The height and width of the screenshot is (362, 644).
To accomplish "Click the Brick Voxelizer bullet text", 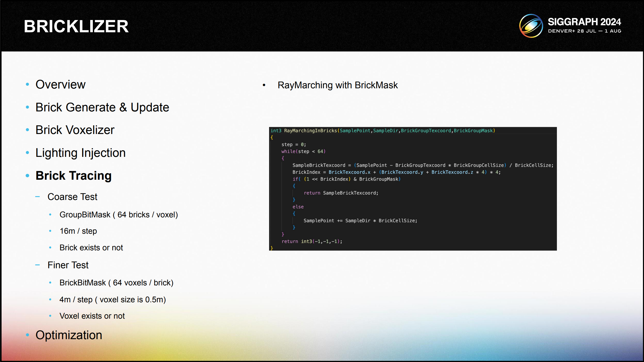I will tap(75, 130).
